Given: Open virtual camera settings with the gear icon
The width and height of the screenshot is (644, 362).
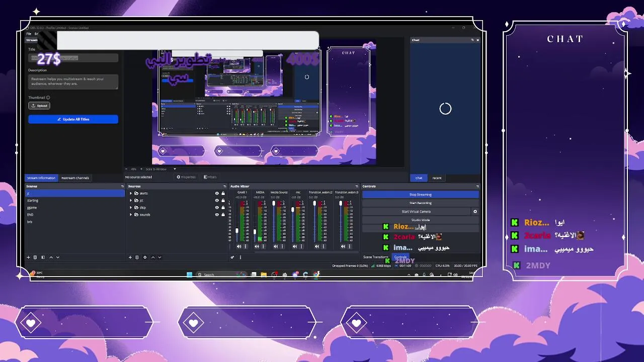Looking at the screenshot, I should [475, 212].
